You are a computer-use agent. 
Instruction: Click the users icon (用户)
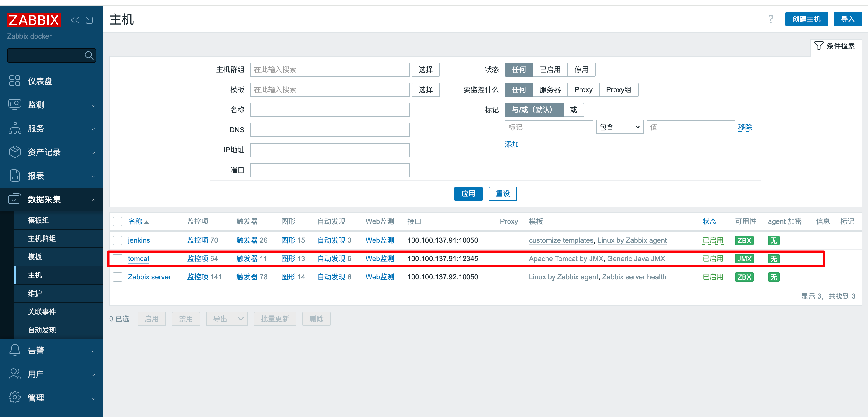[x=15, y=374]
